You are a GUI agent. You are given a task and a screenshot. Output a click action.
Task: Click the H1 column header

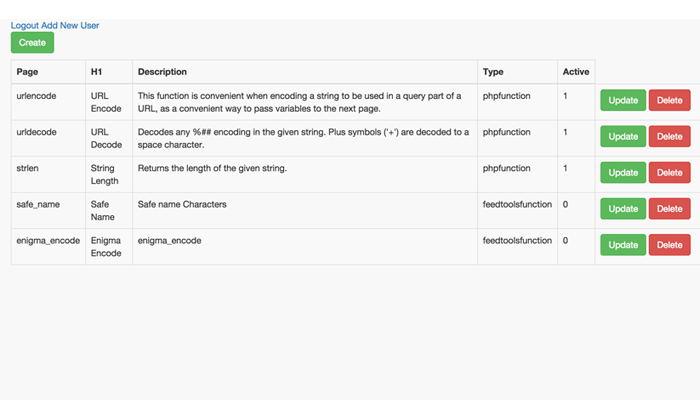coord(96,72)
